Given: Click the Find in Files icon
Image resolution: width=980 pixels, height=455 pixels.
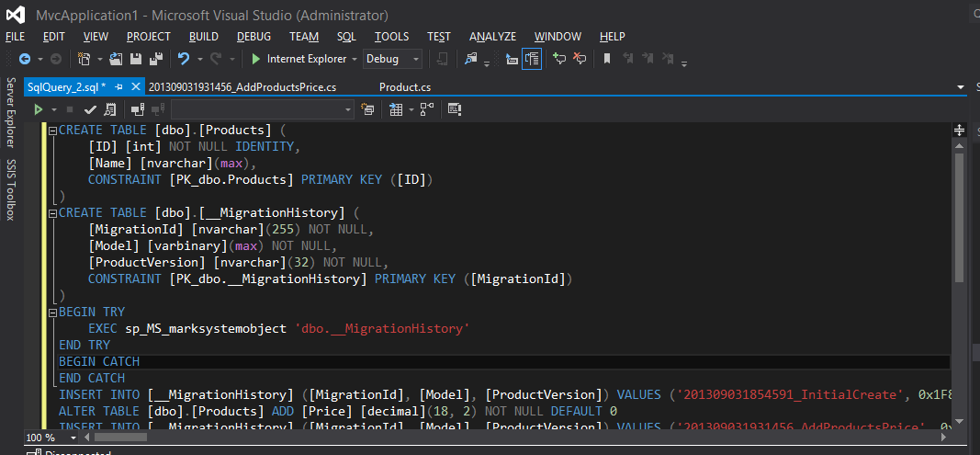Looking at the screenshot, I should click(470, 59).
